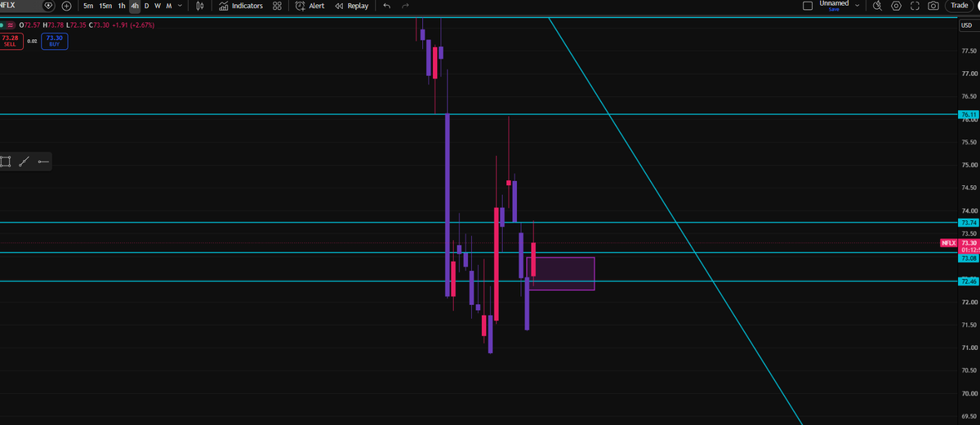Switch to the monthly M timeframe

click(168, 6)
